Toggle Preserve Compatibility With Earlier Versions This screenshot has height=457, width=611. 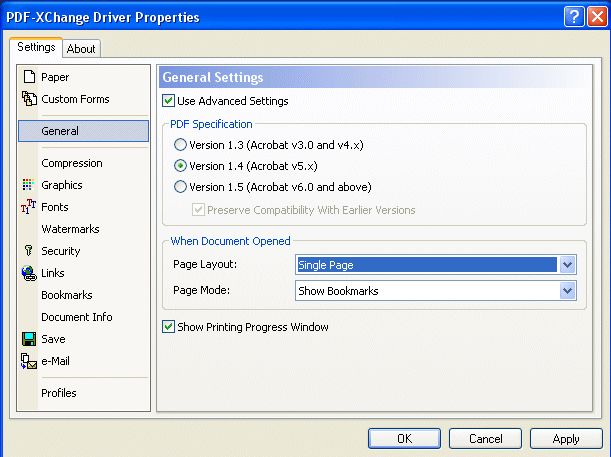(198, 210)
